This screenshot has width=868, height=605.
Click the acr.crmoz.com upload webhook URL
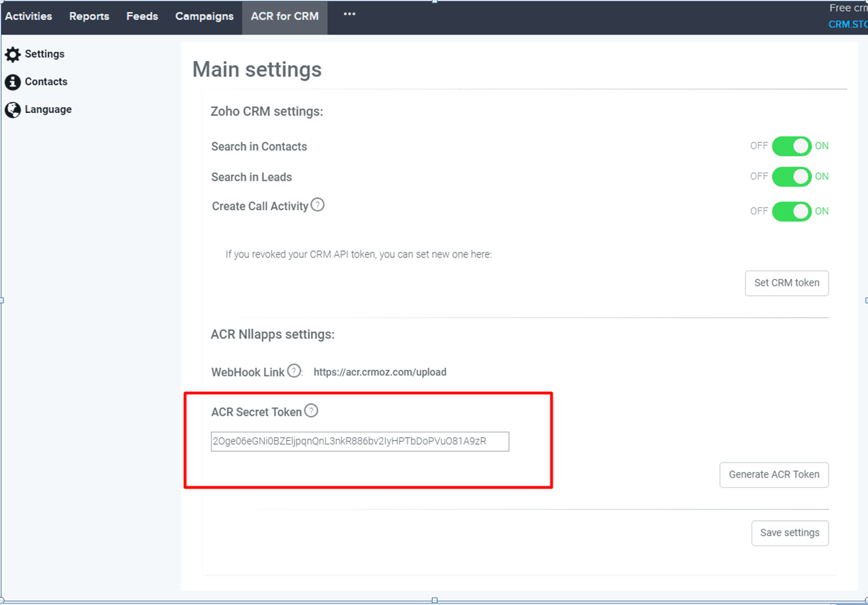380,373
